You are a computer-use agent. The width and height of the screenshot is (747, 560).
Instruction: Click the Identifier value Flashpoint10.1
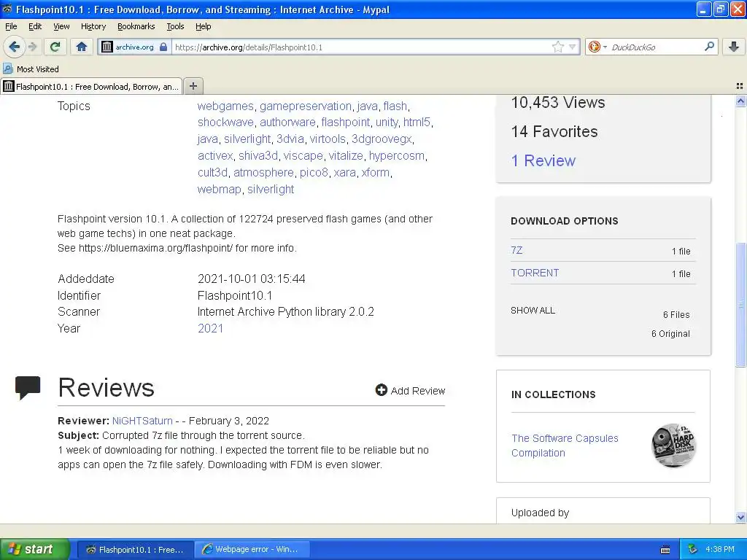click(235, 295)
